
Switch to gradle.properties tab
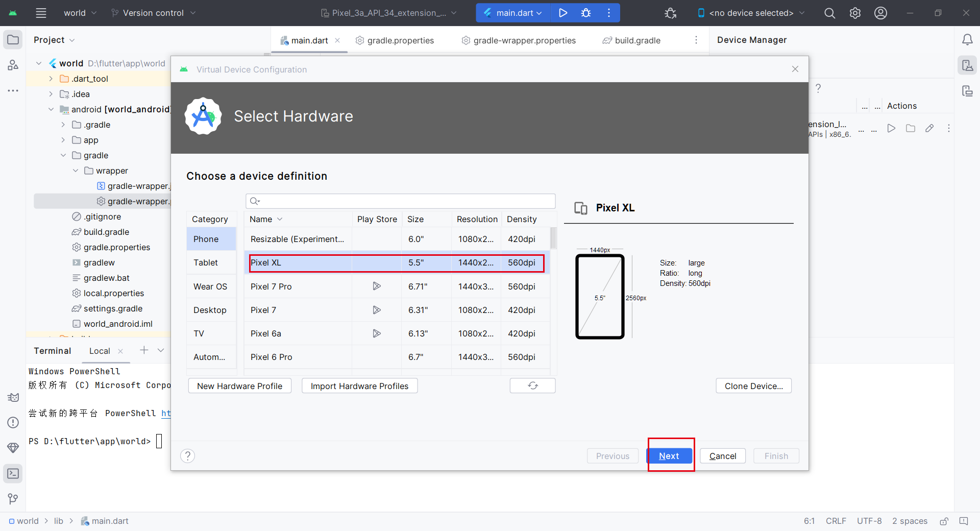[x=395, y=40]
